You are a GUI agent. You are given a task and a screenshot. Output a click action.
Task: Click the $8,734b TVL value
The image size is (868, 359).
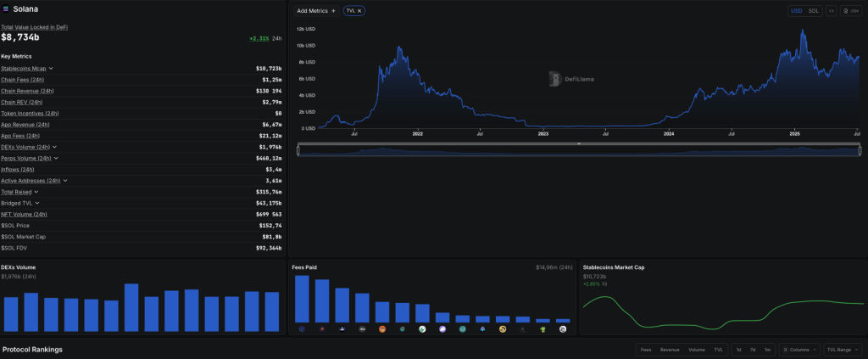point(20,37)
